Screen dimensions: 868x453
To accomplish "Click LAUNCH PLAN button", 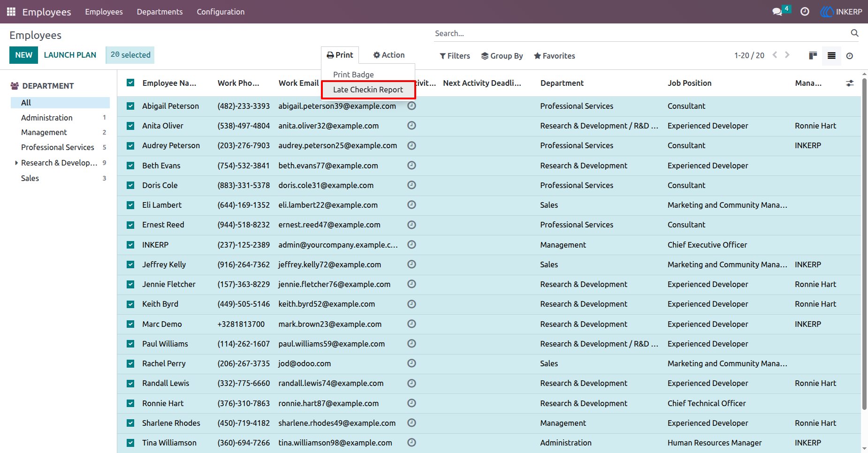I will [x=70, y=55].
